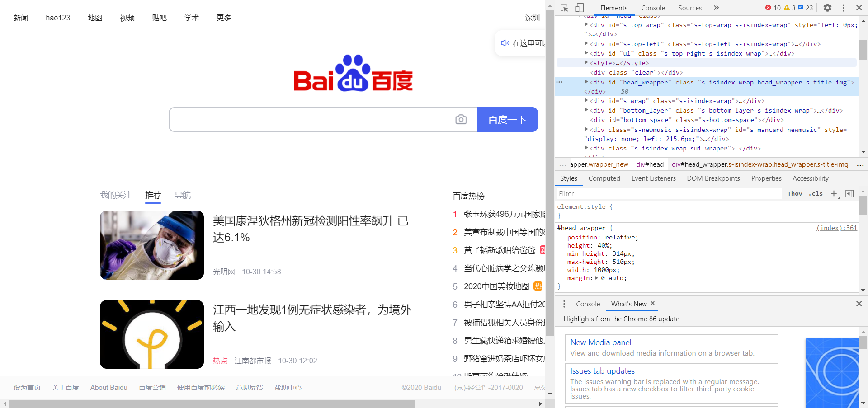868x408 pixels.
Task: Switch to the Elements panel tab
Action: (x=613, y=8)
